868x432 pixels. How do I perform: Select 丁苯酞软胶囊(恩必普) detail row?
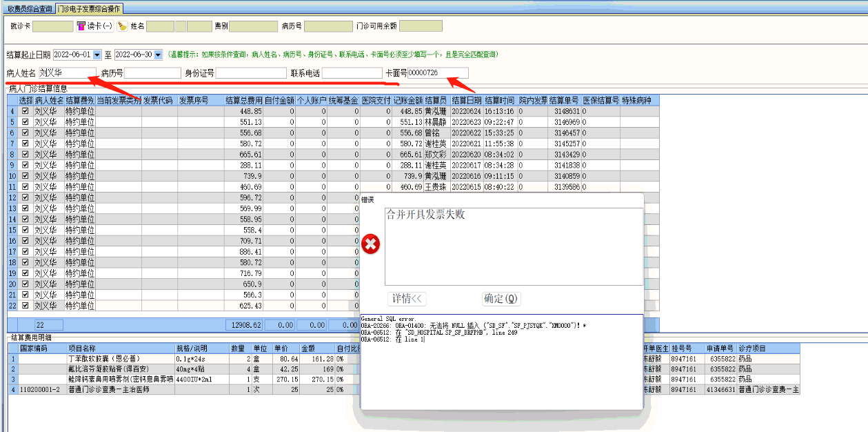(120, 359)
